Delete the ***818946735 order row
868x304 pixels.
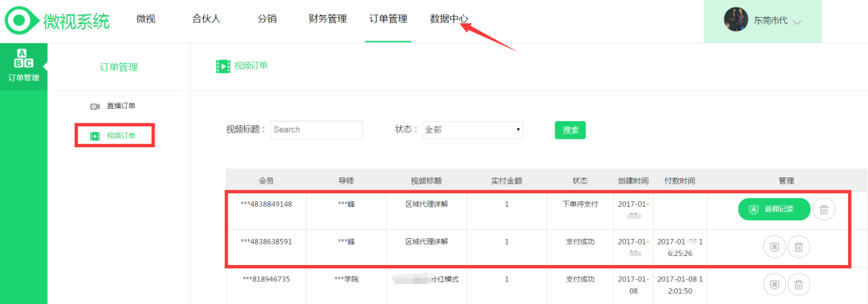(798, 283)
